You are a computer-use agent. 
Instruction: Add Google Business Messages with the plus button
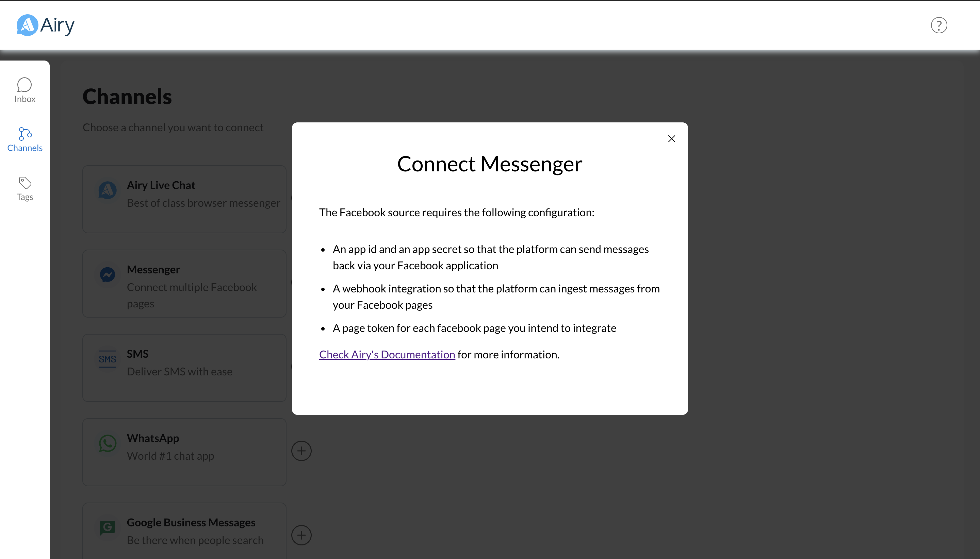pos(301,535)
